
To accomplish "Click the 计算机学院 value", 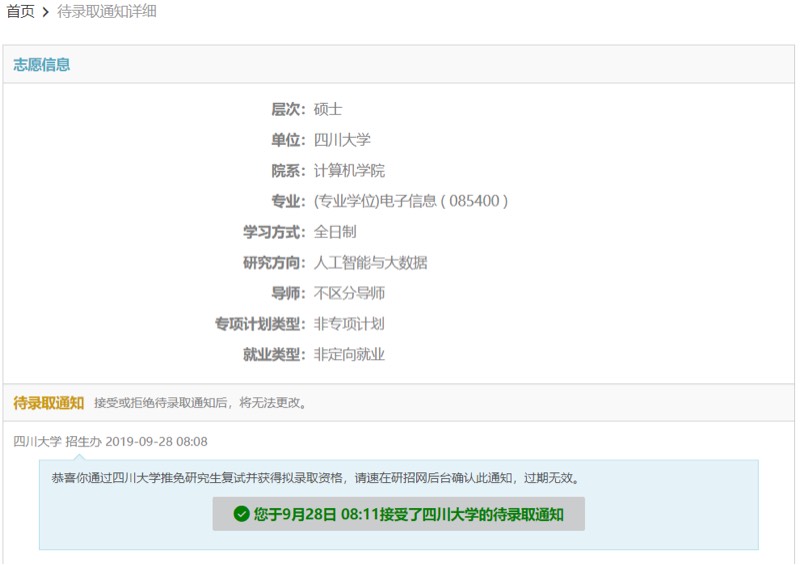I will [349, 170].
